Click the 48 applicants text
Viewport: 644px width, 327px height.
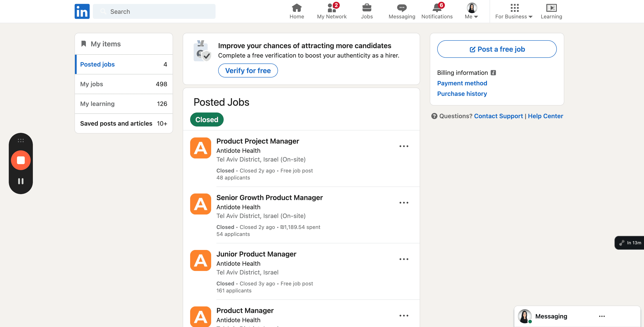click(233, 178)
